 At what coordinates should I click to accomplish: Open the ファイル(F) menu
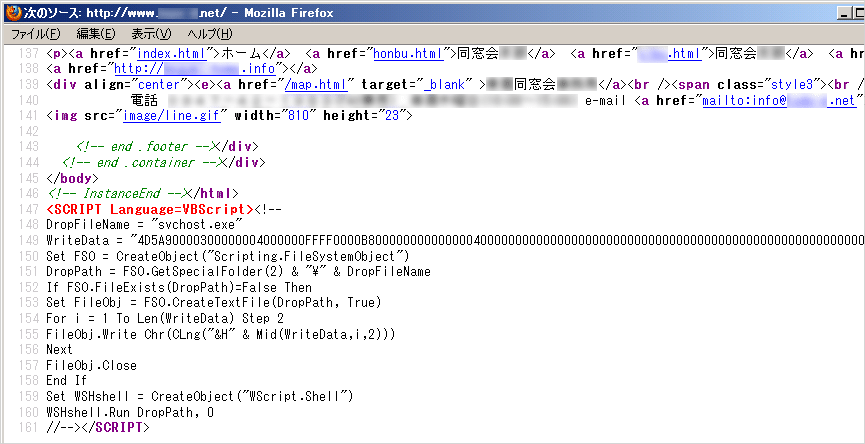36,34
